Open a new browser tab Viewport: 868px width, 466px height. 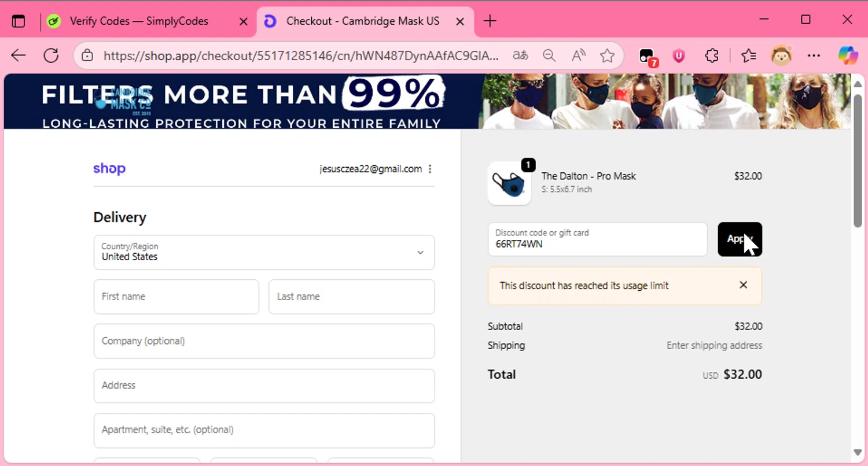(490, 21)
